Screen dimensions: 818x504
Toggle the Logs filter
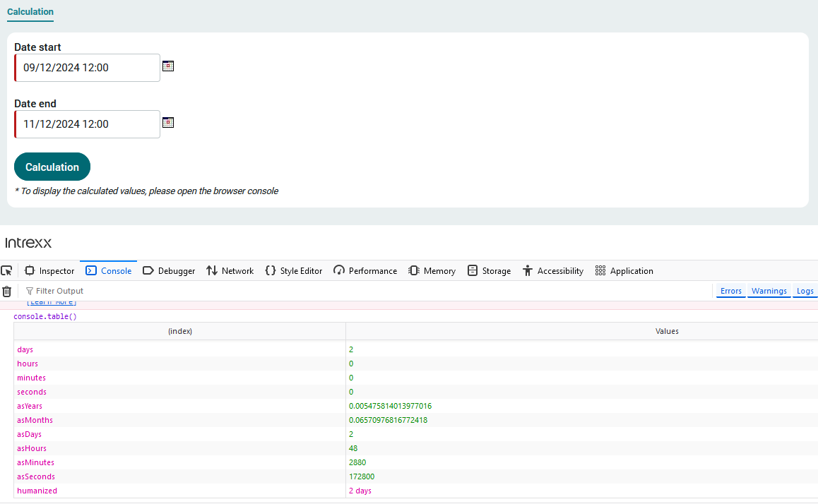805,291
